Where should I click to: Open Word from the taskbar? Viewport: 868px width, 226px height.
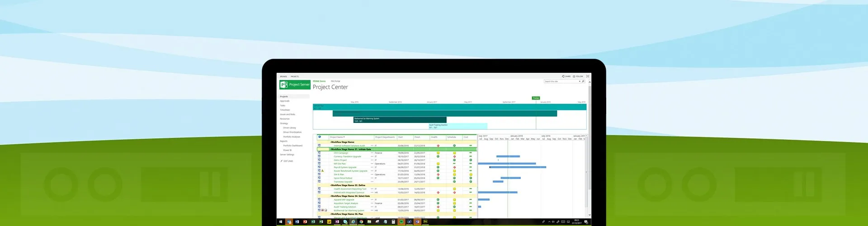[297, 222]
